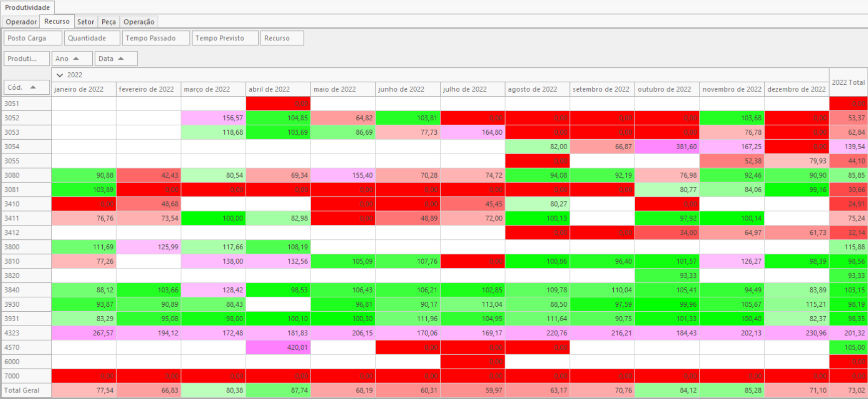Viewport: 868px width, 399px height.
Task: Select the abril de 2022 column header
Action: (x=278, y=89)
